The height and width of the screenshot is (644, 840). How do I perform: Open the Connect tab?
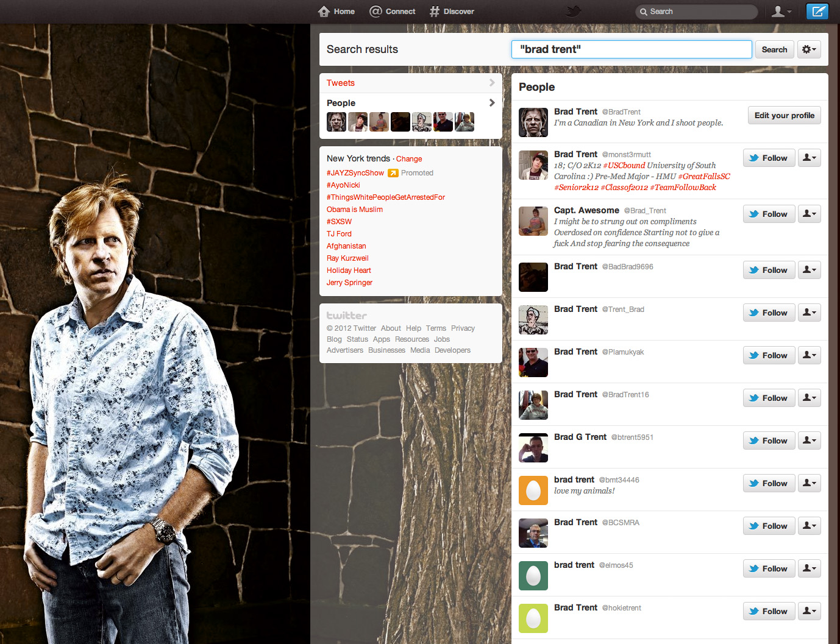point(393,12)
